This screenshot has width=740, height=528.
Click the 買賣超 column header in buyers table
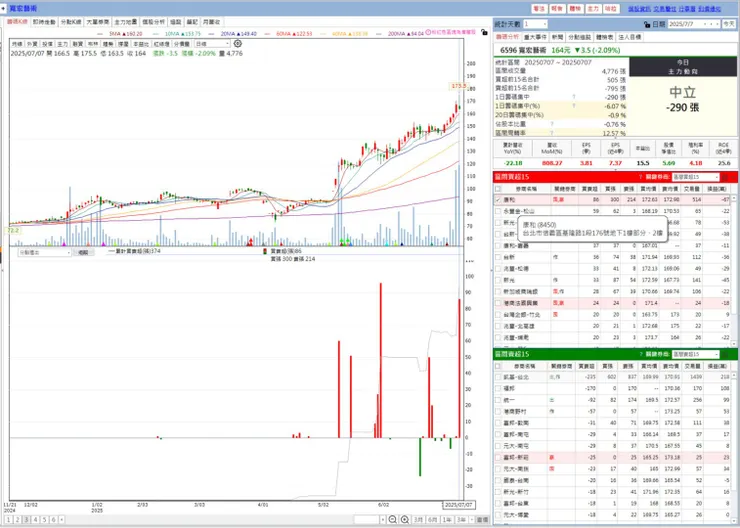point(589,189)
